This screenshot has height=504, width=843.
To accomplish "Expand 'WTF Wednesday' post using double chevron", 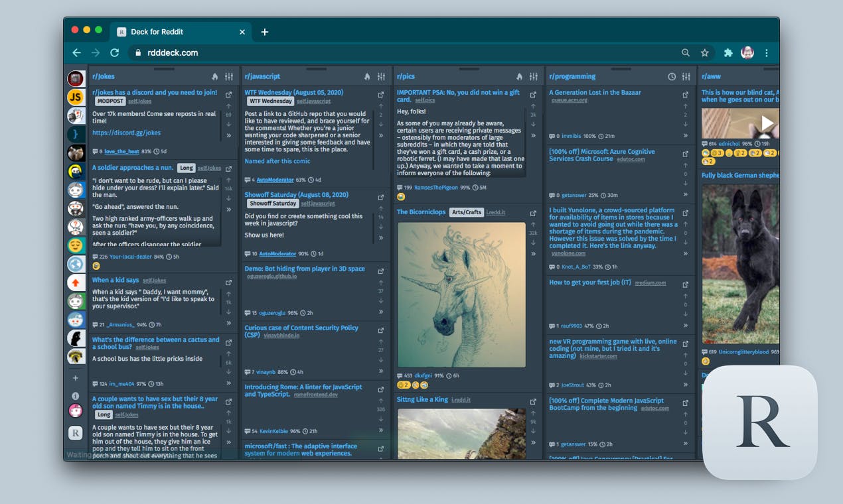I will tap(381, 135).
